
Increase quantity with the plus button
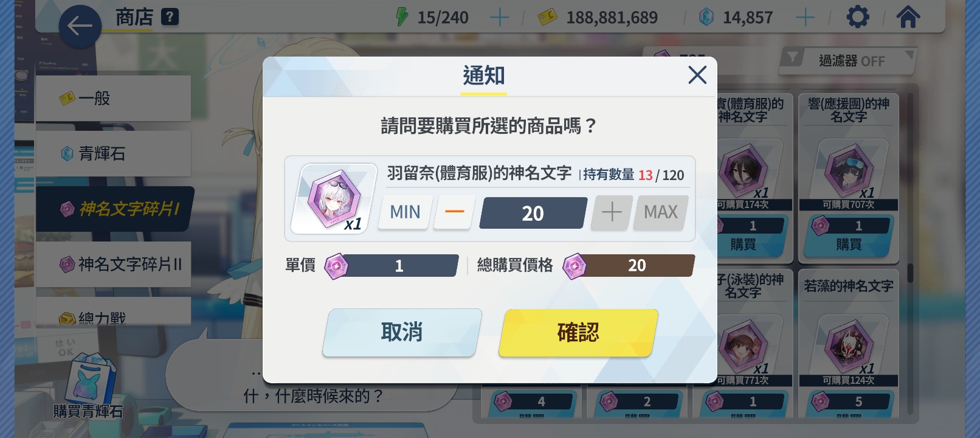(611, 212)
